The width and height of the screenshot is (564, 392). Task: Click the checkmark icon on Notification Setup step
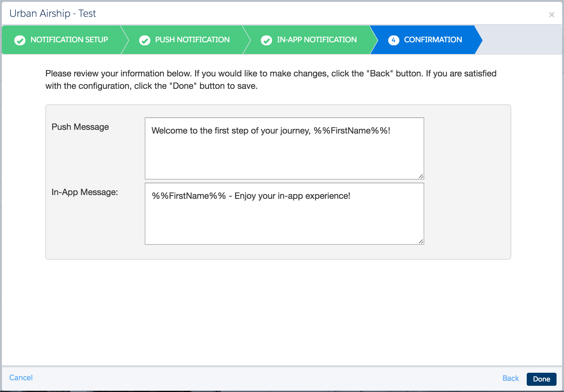pos(20,40)
